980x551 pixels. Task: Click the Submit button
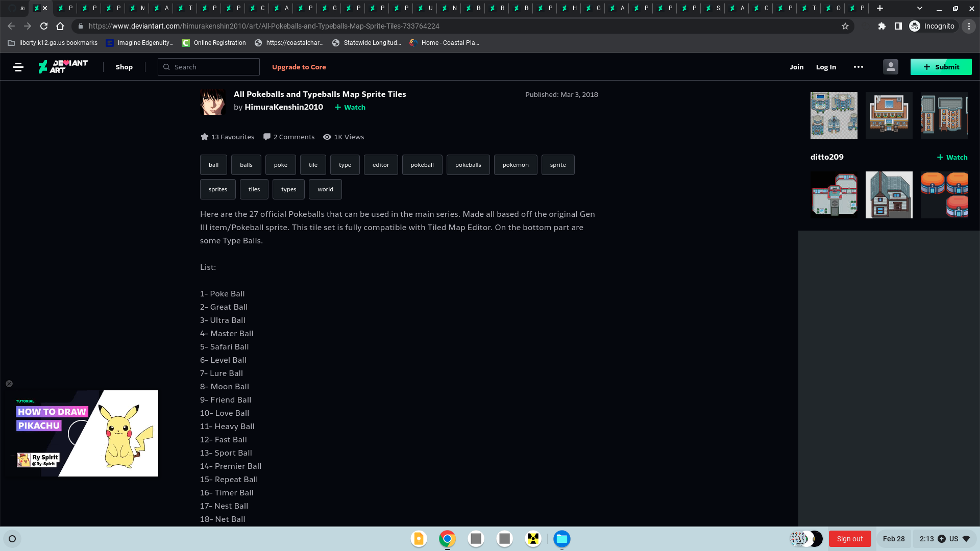[941, 67]
